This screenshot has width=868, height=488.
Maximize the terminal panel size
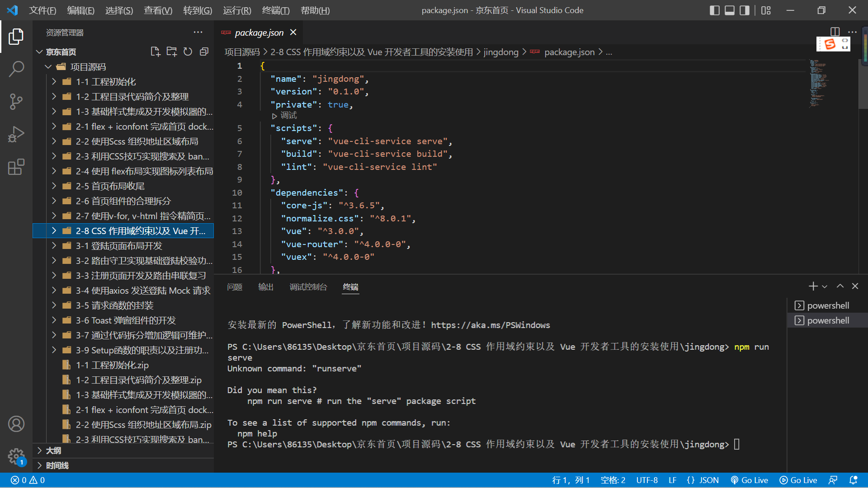click(x=840, y=286)
